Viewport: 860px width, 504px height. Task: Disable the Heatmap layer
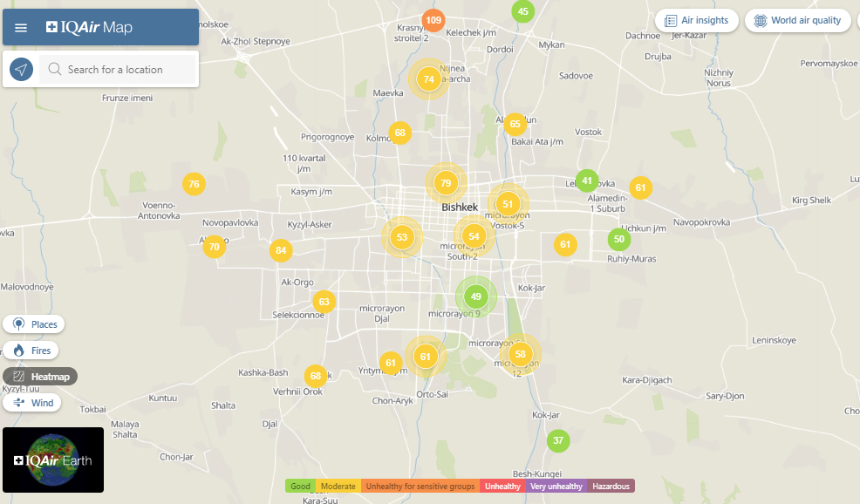coord(40,377)
